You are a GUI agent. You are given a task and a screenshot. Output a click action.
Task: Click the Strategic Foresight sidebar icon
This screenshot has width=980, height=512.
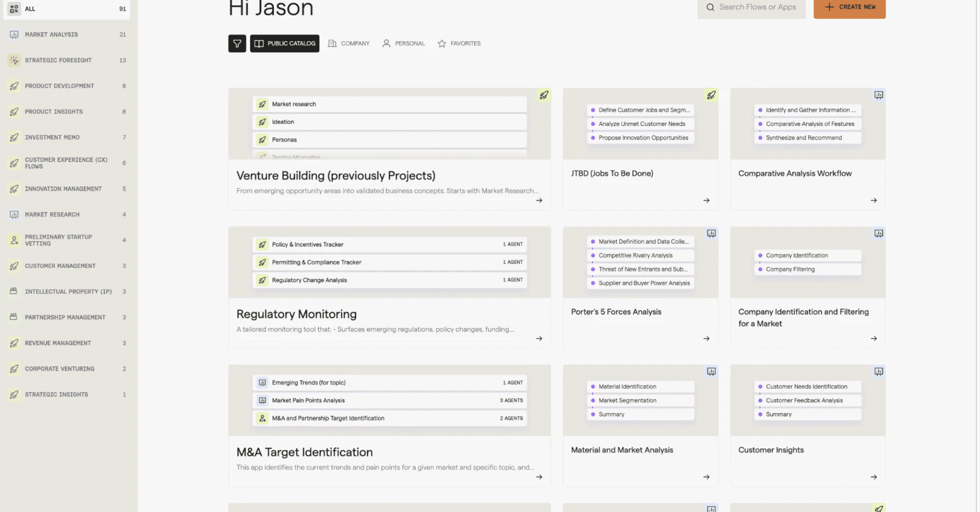pyautogui.click(x=14, y=60)
